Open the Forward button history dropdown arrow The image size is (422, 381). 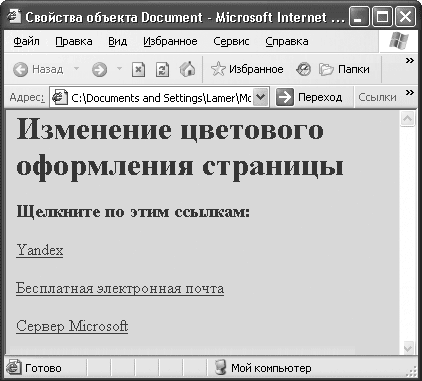(x=119, y=69)
